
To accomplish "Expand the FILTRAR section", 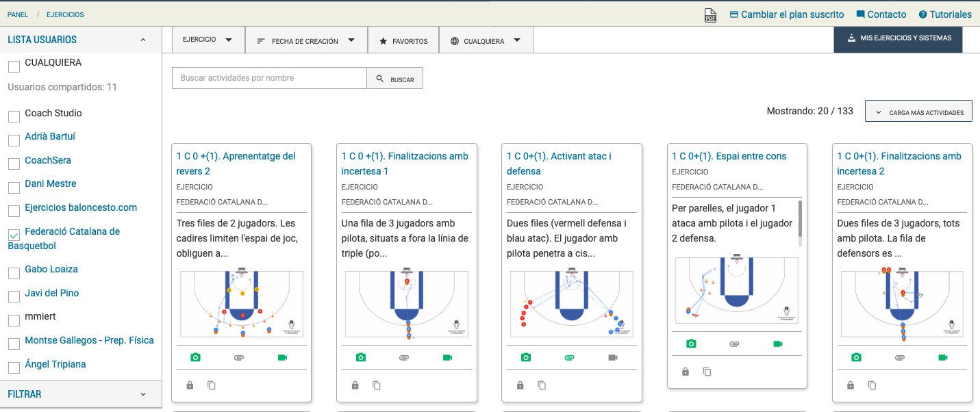I will pos(81,394).
